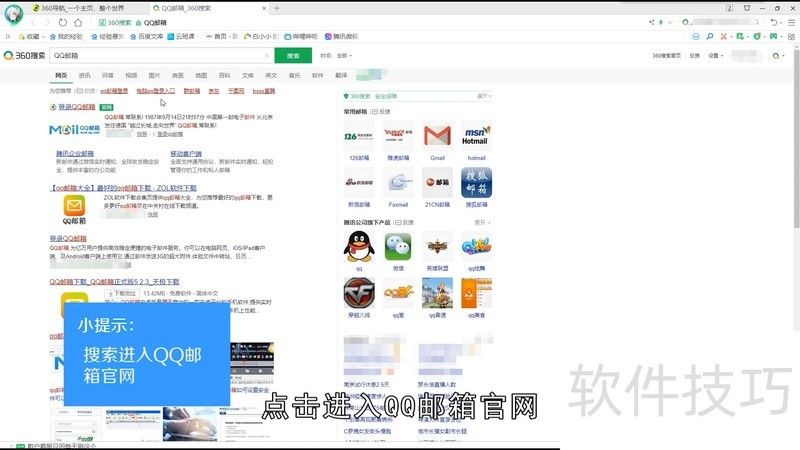Select the 网页 search tab
Viewport: 800px width, 450px height.
tap(61, 75)
